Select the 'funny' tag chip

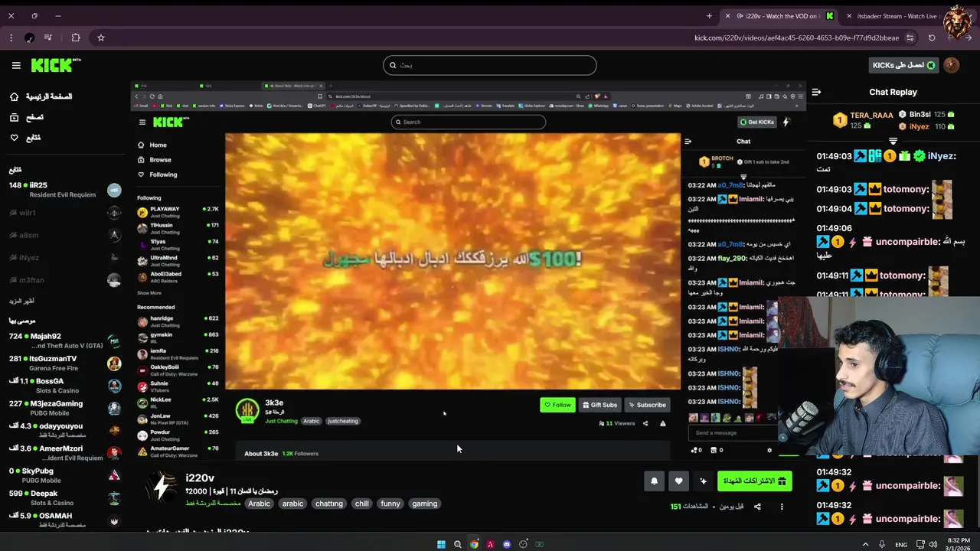(x=390, y=504)
